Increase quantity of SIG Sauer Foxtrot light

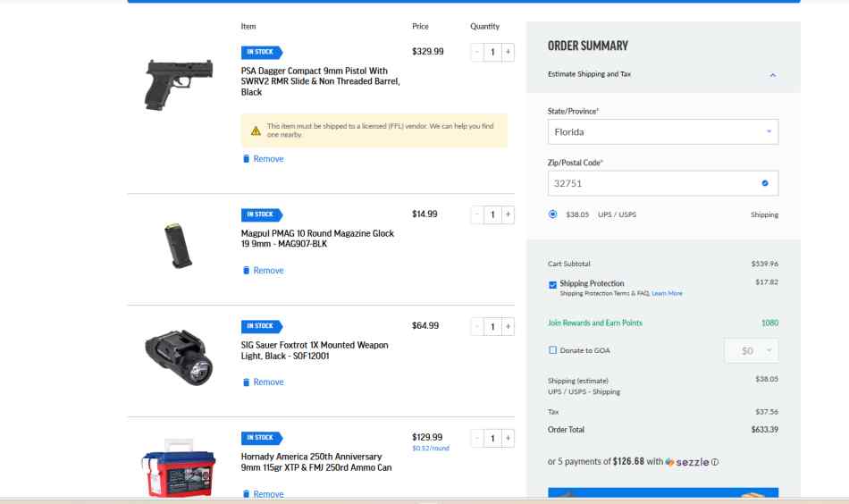pos(508,326)
